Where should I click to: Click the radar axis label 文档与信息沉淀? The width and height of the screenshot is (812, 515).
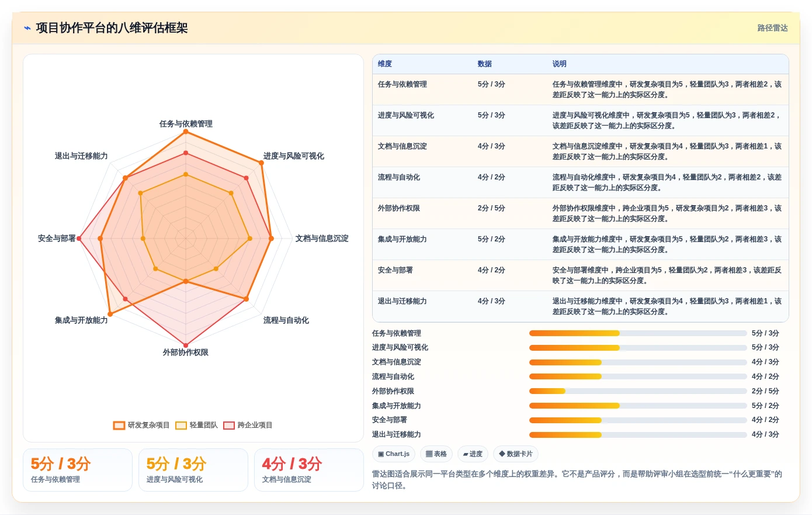coord(322,239)
